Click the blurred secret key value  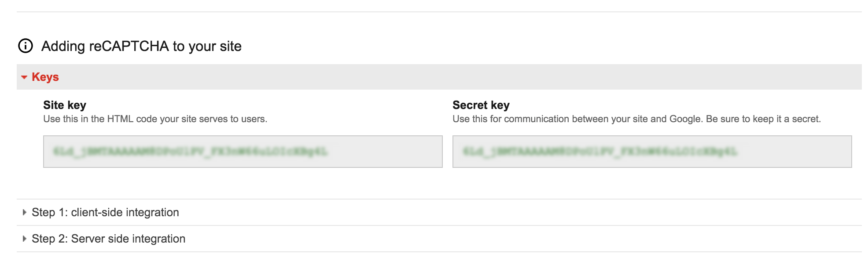[600, 152]
